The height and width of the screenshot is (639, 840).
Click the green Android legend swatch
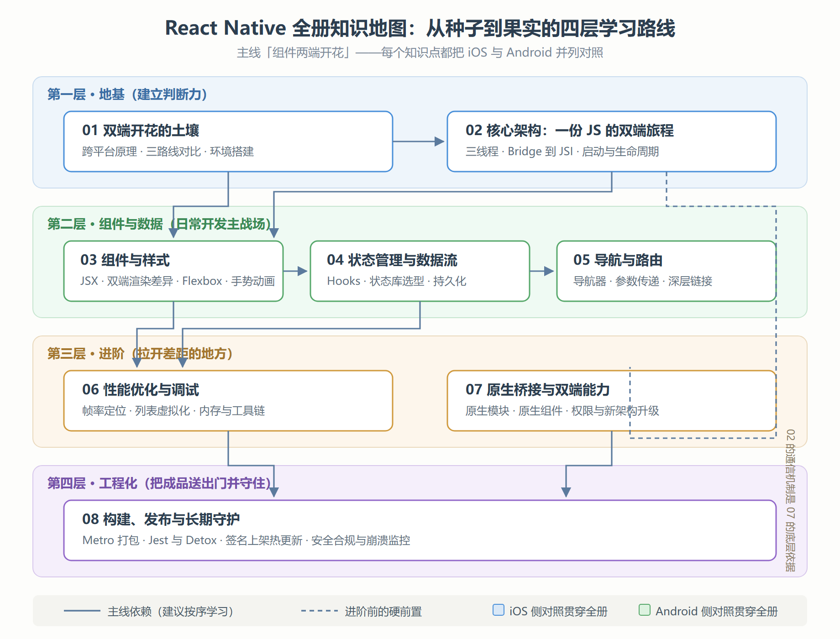pos(645,610)
